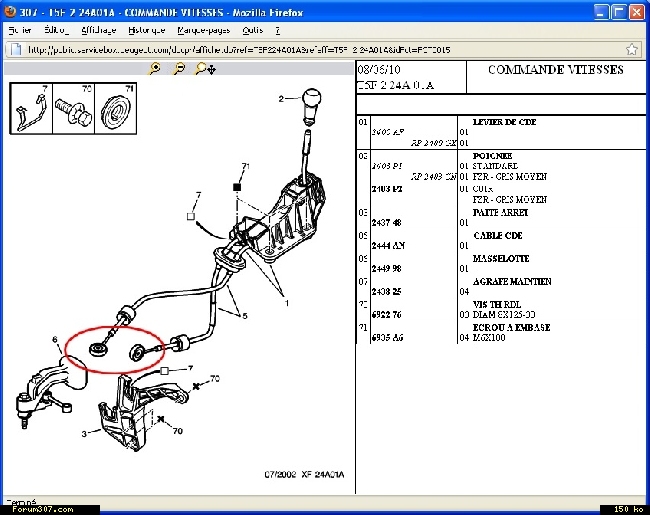
Task: Open the Affichage menu
Action: [x=99, y=30]
